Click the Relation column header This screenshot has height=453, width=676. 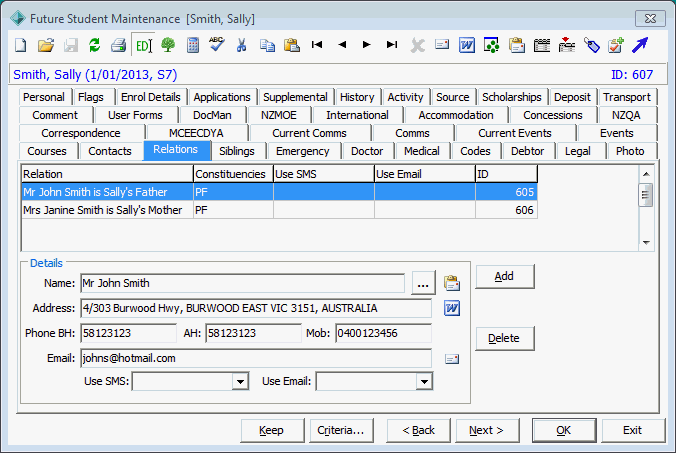click(x=107, y=174)
